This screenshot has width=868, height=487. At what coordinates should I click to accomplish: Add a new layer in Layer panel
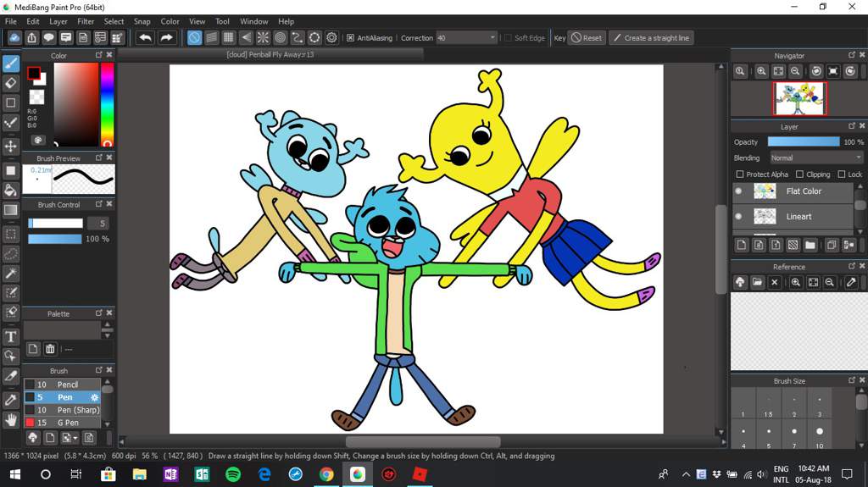(742, 245)
